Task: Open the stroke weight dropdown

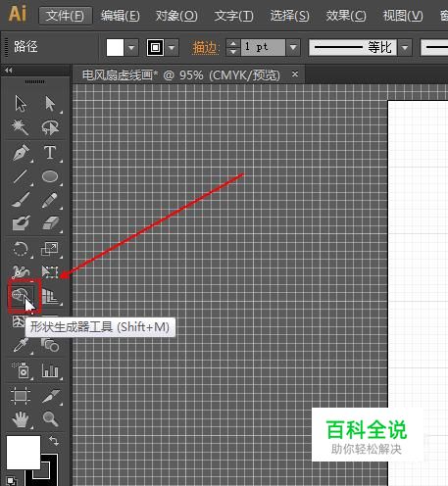Action: tap(293, 48)
